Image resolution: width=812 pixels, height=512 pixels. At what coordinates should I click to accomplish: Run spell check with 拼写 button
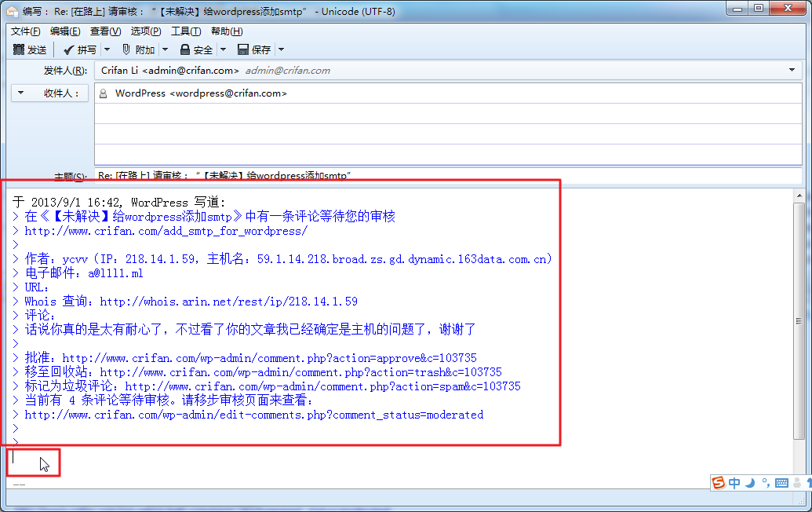click(x=80, y=49)
